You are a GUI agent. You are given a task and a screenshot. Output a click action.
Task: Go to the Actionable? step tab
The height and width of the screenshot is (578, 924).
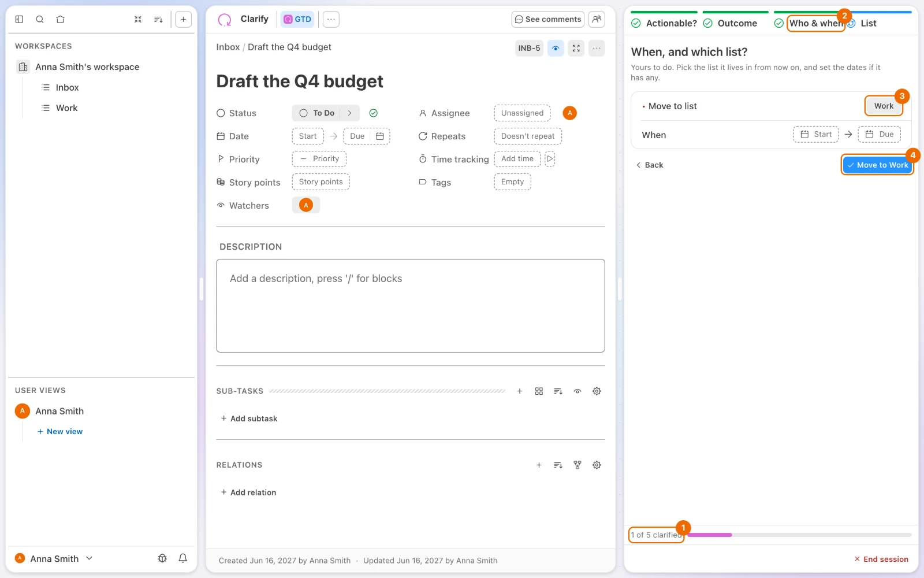664,23
